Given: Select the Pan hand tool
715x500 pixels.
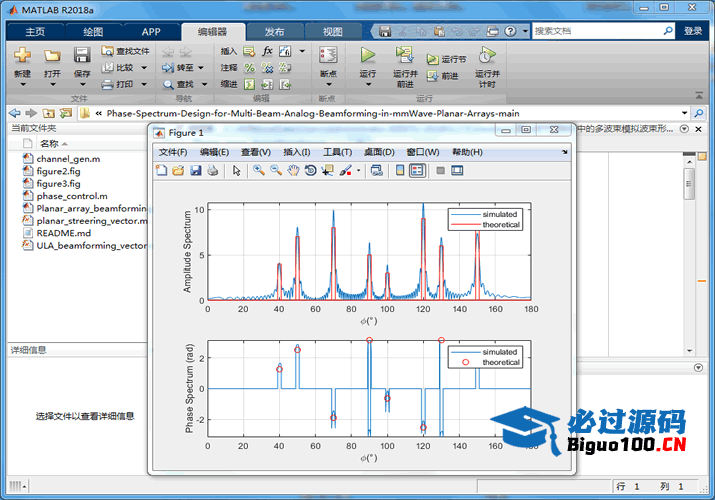Looking at the screenshot, I should point(293,171).
